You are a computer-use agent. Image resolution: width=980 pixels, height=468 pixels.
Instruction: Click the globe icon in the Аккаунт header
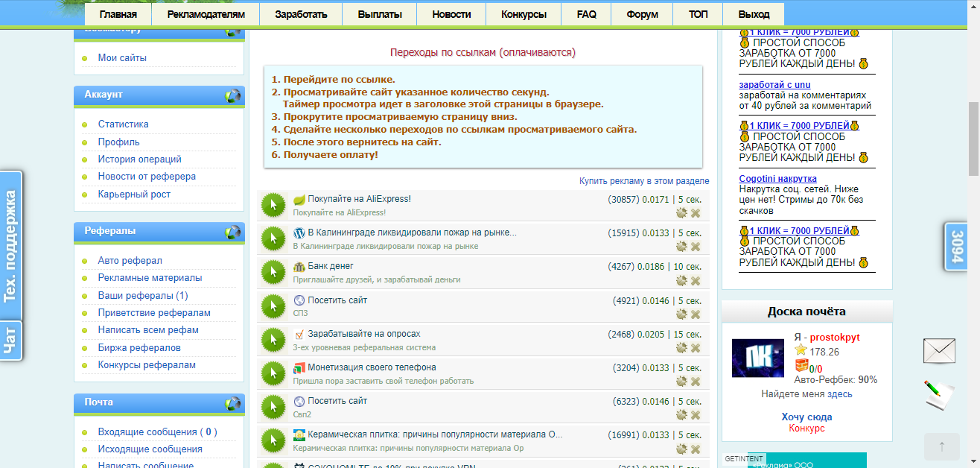coord(233,96)
